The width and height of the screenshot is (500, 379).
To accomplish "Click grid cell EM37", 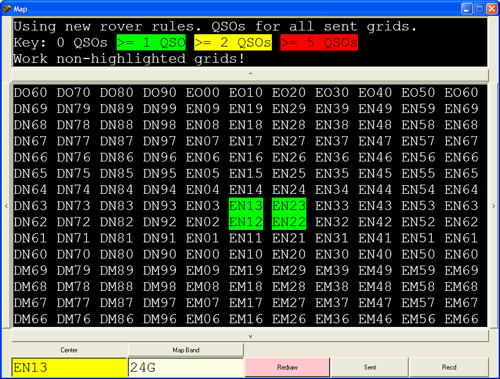I will [332, 303].
